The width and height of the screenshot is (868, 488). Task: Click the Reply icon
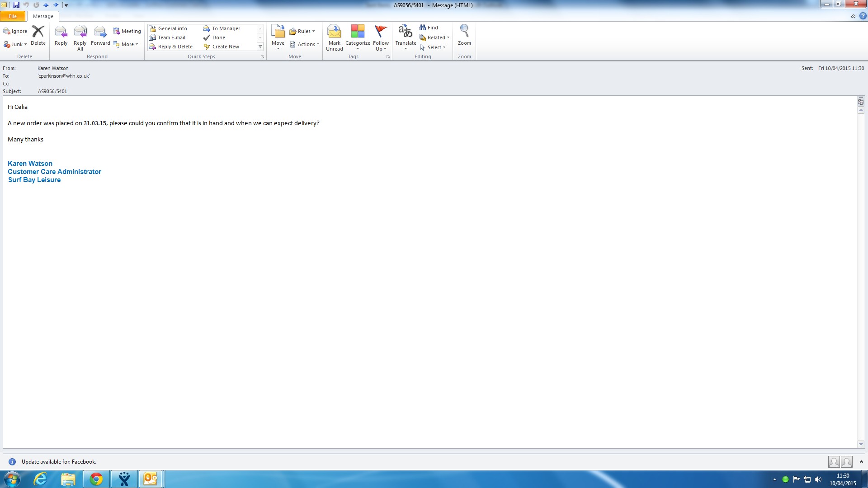click(x=61, y=36)
